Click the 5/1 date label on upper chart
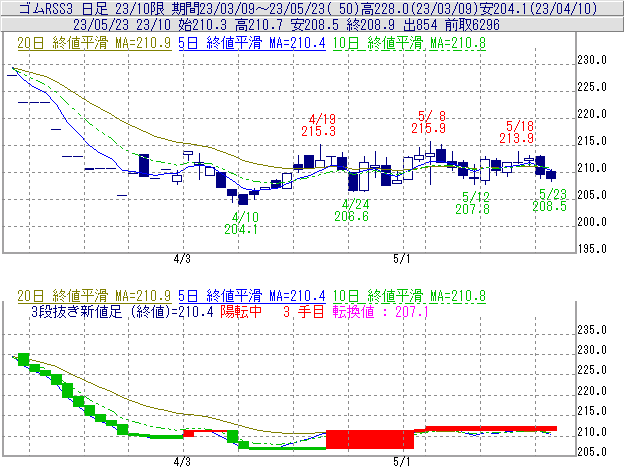The height and width of the screenshot is (475, 624). click(402, 259)
